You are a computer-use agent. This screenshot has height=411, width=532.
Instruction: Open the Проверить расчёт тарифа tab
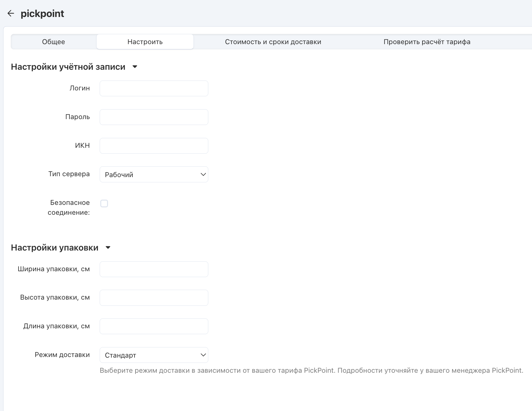(427, 42)
